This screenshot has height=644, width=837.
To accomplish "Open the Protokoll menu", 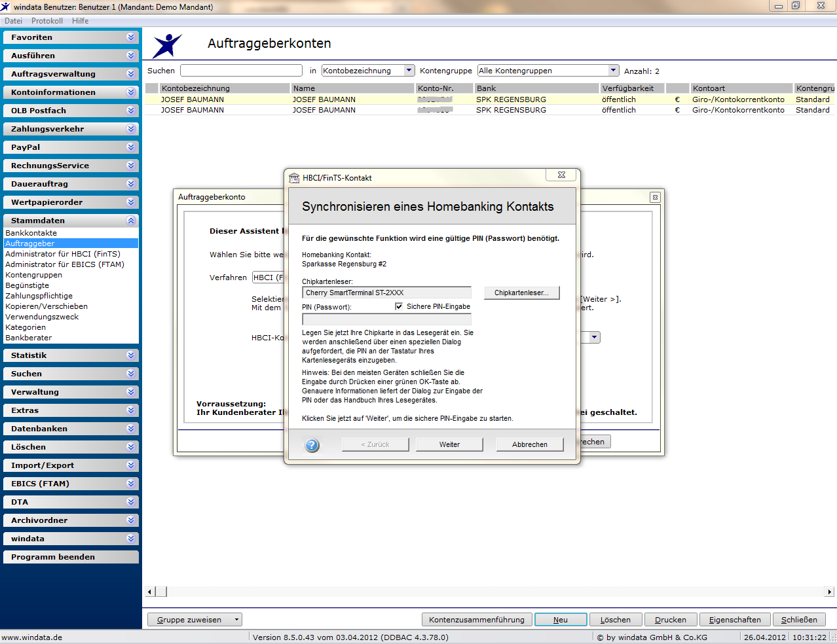I will click(x=47, y=21).
